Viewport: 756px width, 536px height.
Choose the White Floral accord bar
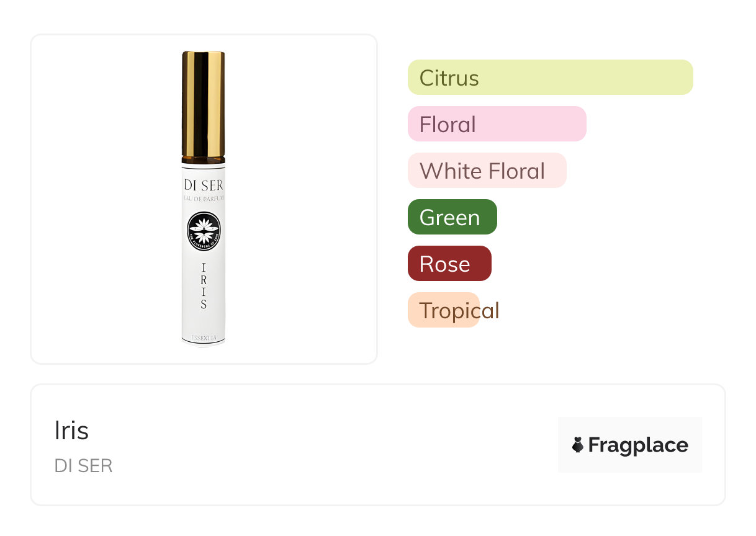pos(487,171)
